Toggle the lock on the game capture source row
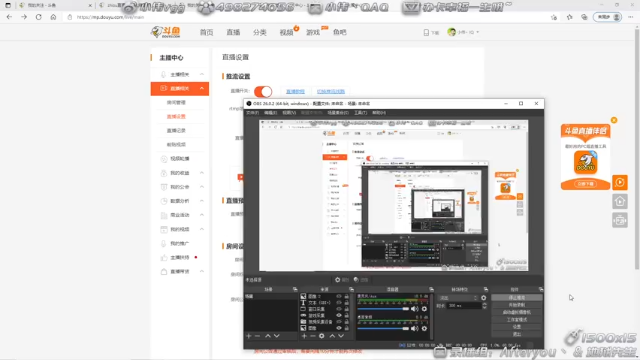Image resolution: width=640 pixels, height=360 pixels. pyautogui.click(x=347, y=316)
